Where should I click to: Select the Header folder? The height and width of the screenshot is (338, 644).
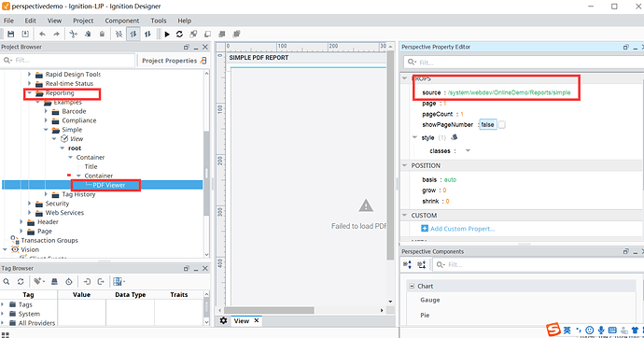(x=48, y=222)
